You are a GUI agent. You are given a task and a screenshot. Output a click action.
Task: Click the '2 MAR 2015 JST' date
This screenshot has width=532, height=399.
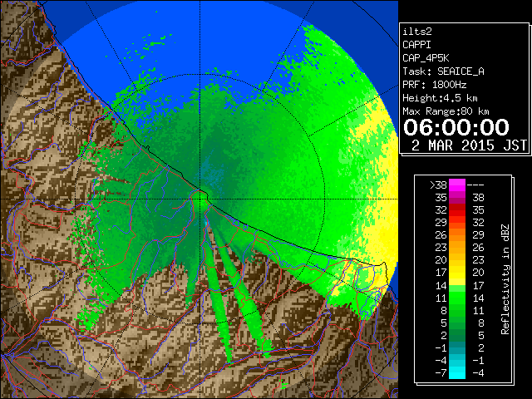[x=469, y=145]
